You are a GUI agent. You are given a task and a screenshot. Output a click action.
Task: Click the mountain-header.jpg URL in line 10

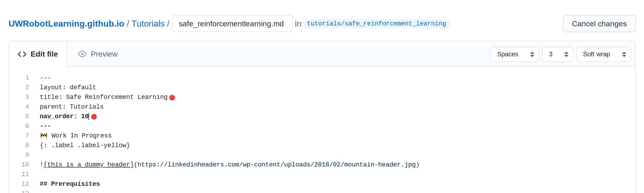point(277,165)
